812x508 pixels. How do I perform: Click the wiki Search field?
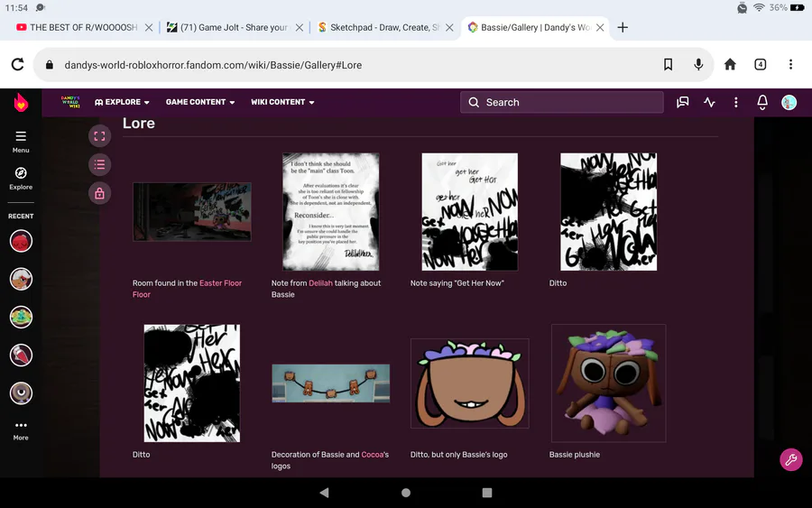[562, 102]
